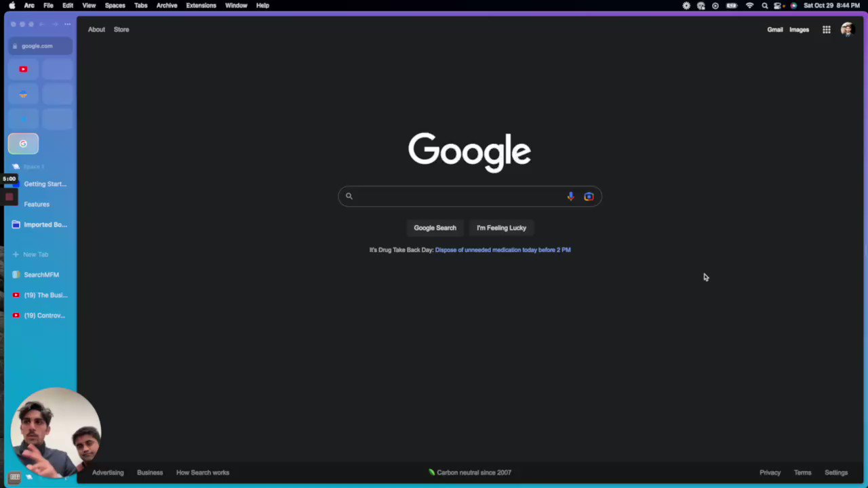The height and width of the screenshot is (488, 868).
Task: Open the About link
Action: click(x=96, y=30)
